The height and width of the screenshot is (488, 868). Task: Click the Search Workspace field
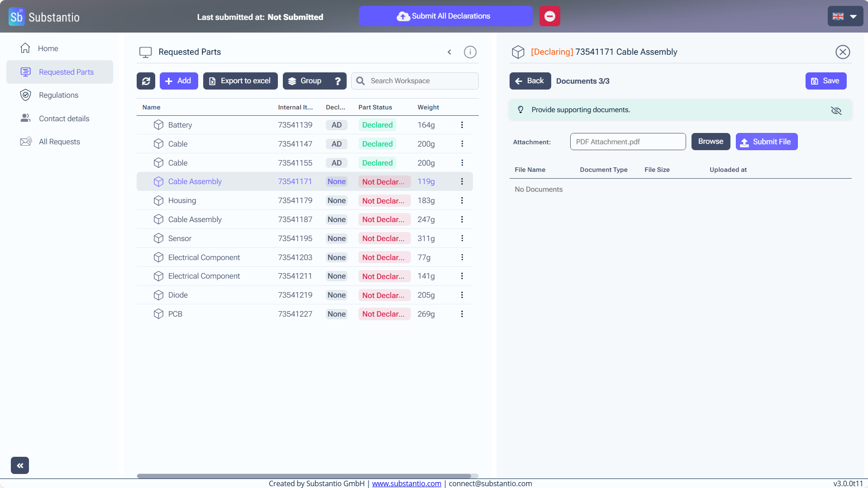click(x=421, y=81)
